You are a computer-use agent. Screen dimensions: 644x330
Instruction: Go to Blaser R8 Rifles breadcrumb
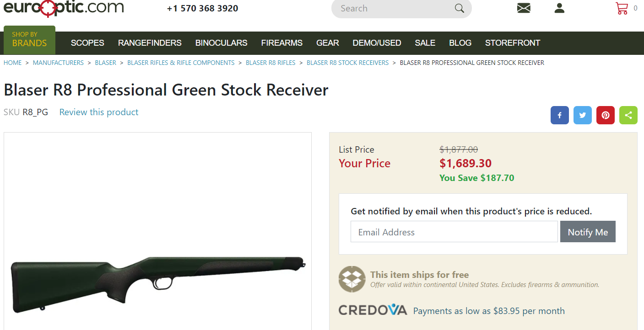[x=271, y=63]
